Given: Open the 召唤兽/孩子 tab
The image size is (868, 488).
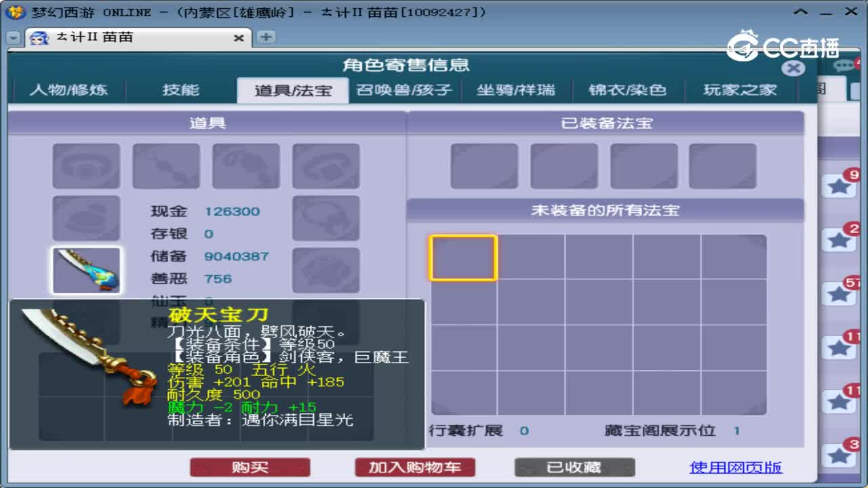Looking at the screenshot, I should coord(405,89).
